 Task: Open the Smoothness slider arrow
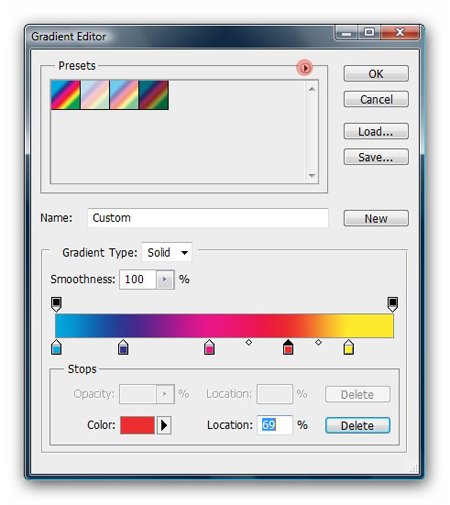pos(165,279)
